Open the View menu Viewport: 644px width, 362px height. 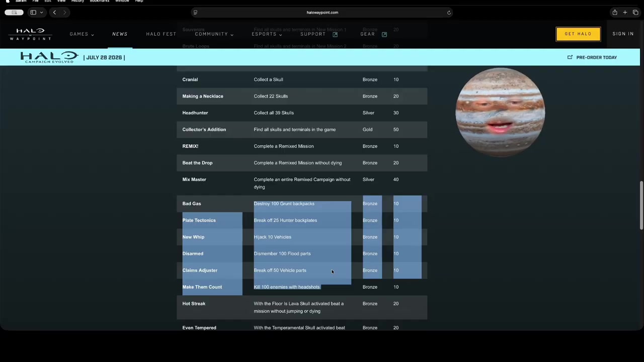[x=61, y=1]
